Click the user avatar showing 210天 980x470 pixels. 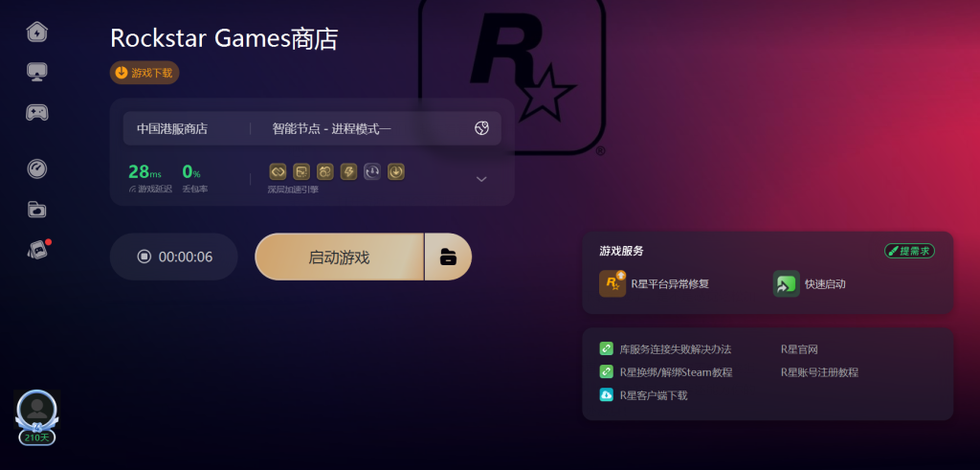coord(37,417)
